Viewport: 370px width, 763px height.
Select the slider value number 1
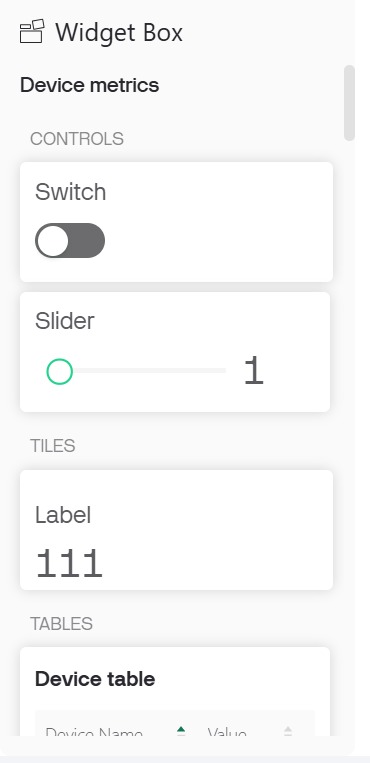click(x=254, y=371)
